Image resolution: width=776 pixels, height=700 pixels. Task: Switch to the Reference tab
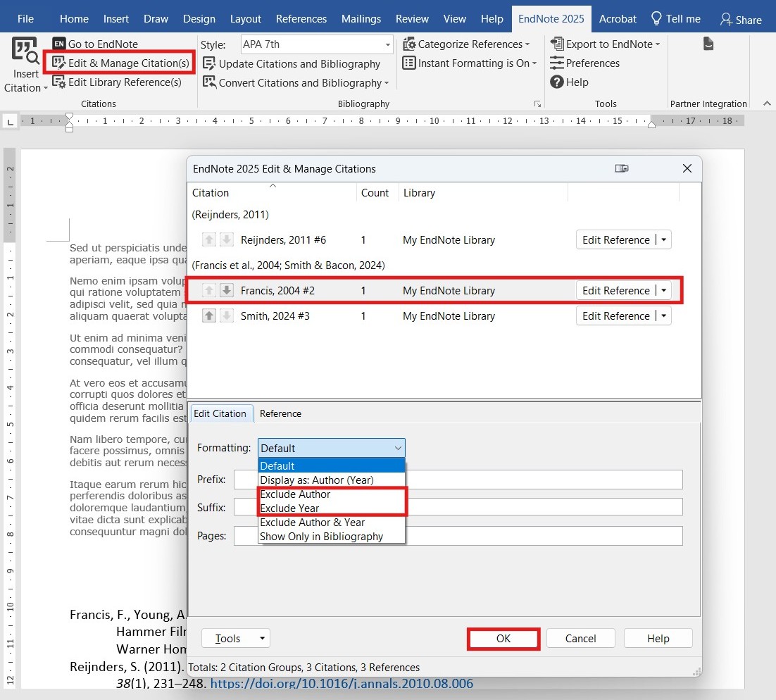(280, 413)
